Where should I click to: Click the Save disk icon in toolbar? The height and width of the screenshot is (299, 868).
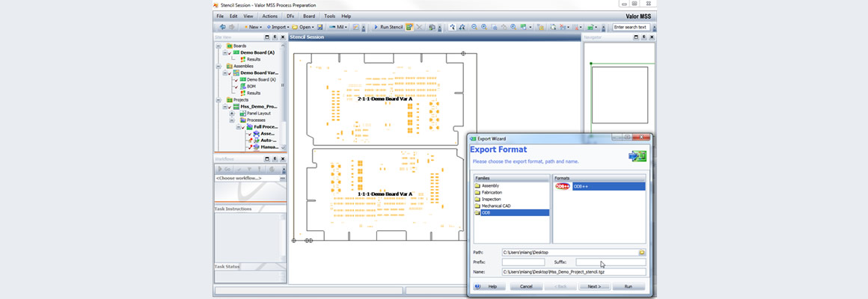[320, 26]
